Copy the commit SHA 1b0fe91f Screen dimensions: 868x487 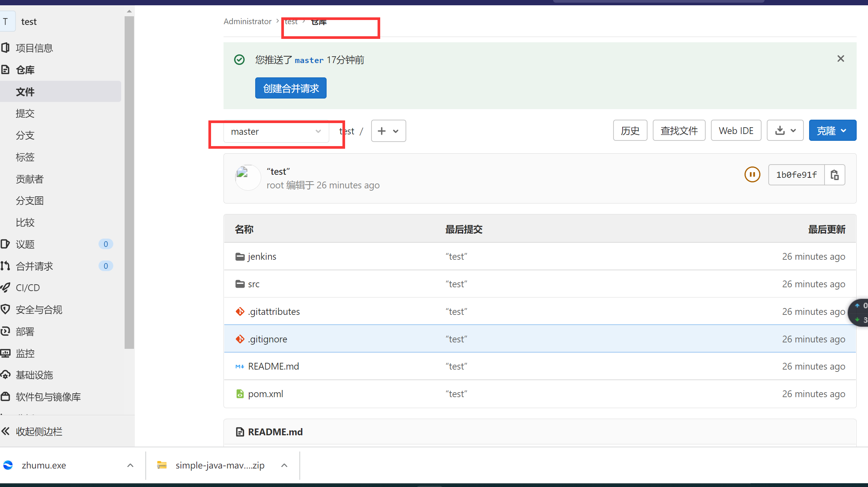coord(834,174)
